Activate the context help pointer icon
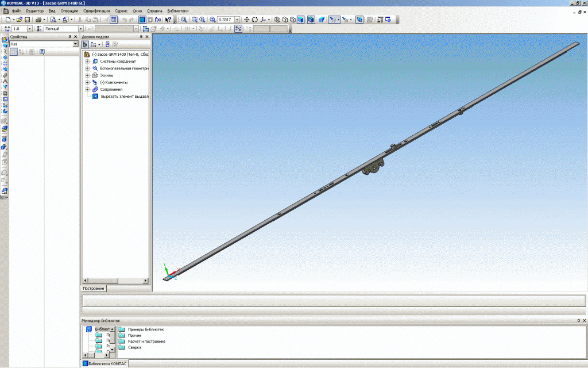 [x=168, y=20]
